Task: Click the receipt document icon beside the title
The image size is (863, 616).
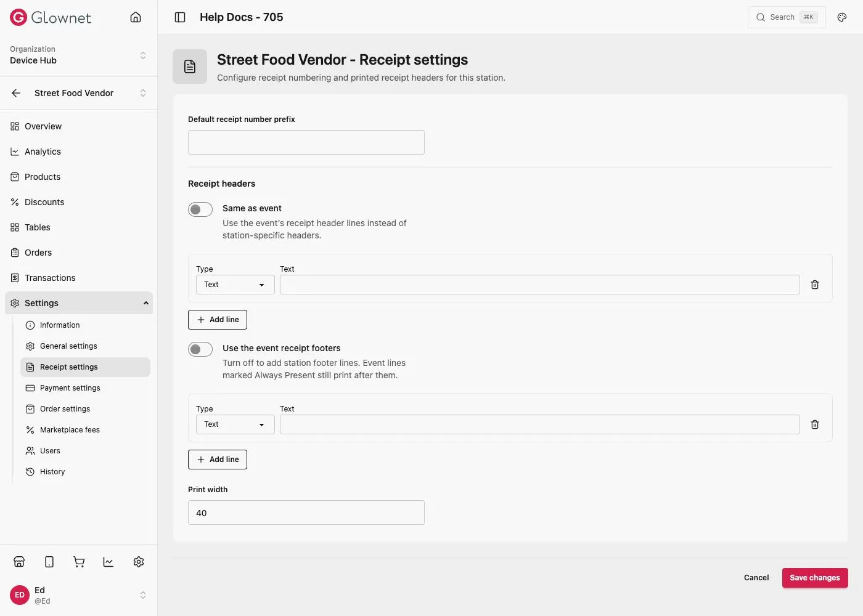Action: pos(190,67)
